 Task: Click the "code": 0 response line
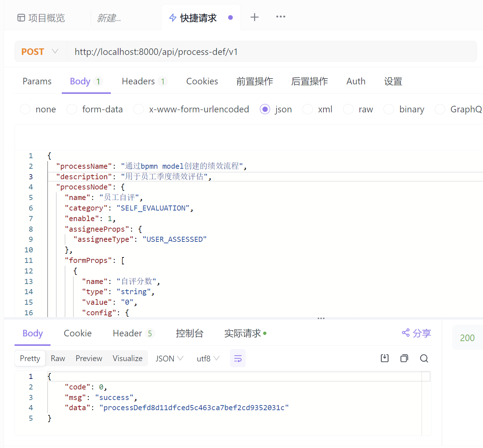pos(86,387)
